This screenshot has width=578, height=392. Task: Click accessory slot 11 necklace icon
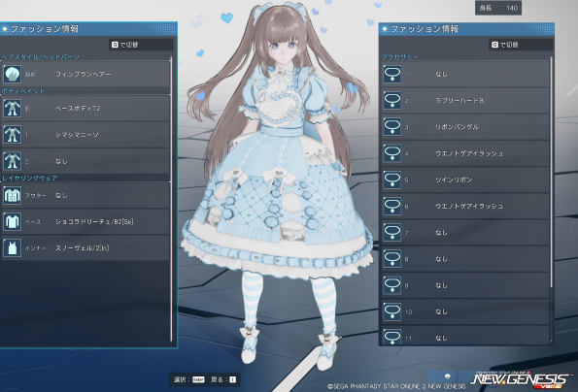[392, 337]
